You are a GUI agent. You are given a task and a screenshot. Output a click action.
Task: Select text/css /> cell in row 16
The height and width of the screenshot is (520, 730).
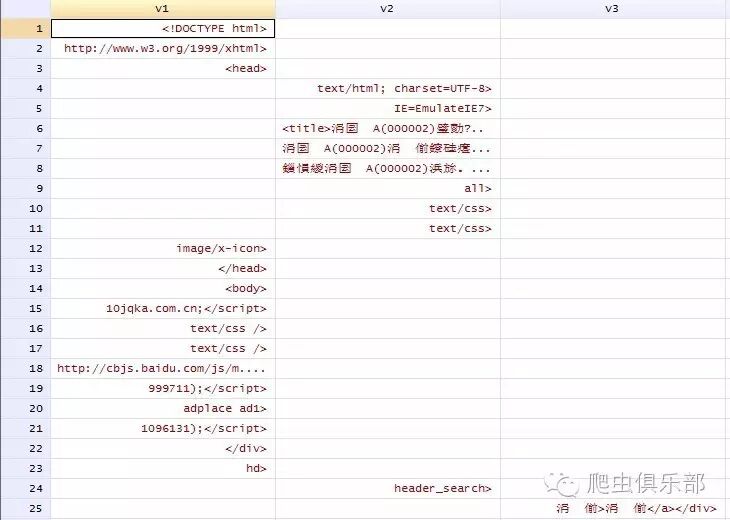[162, 328]
